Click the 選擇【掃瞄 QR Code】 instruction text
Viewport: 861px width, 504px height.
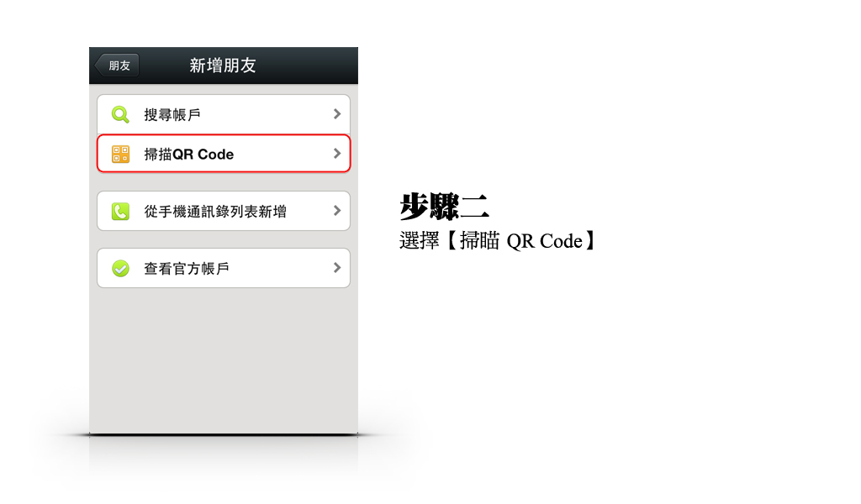(498, 241)
